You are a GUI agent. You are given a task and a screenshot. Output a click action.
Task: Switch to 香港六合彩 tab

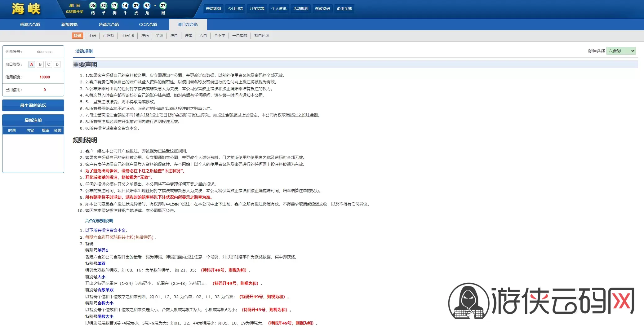pos(30,24)
